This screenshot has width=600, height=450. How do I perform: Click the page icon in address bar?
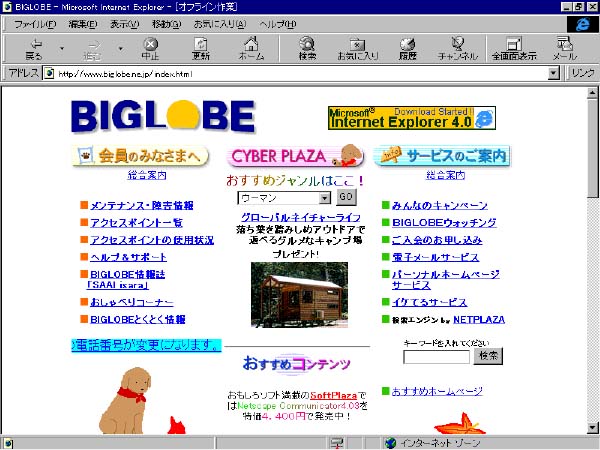click(49, 73)
